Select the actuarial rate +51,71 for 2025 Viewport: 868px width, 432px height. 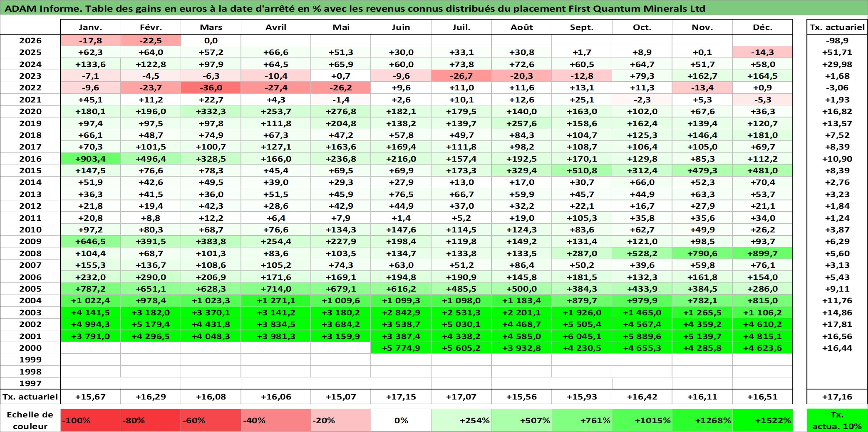837,52
